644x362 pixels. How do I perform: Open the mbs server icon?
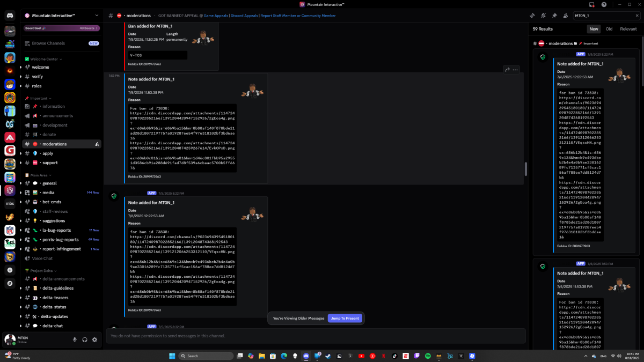tap(10, 204)
